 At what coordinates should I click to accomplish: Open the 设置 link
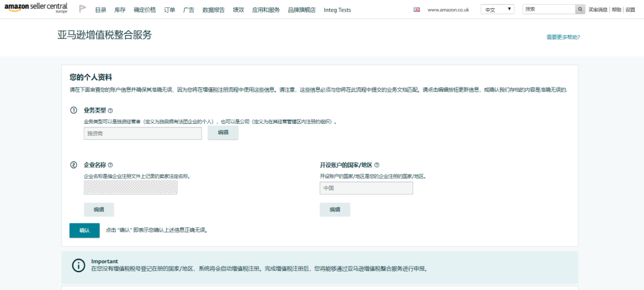click(630, 10)
